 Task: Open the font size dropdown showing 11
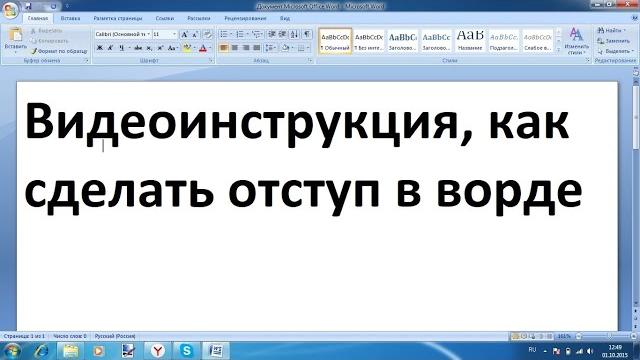(174, 34)
